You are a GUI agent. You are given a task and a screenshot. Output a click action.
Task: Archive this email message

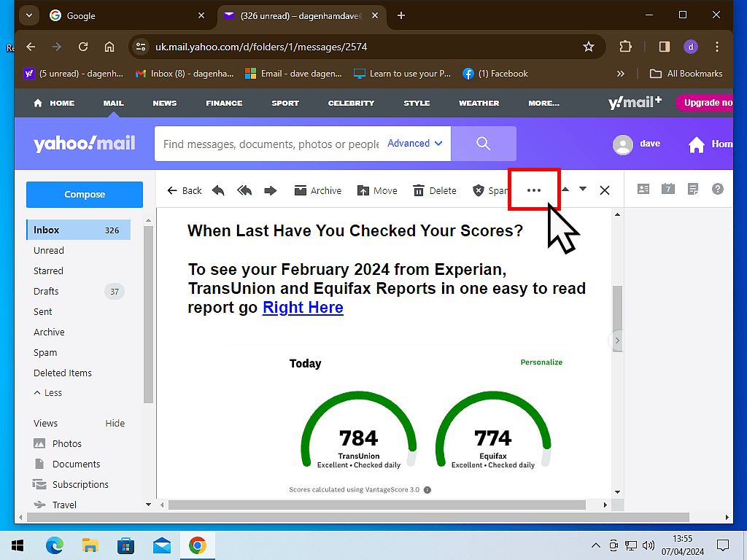click(x=317, y=190)
